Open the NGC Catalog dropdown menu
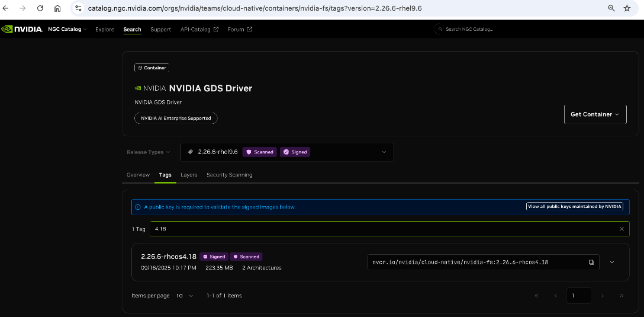This screenshot has height=317, width=644. point(67,29)
